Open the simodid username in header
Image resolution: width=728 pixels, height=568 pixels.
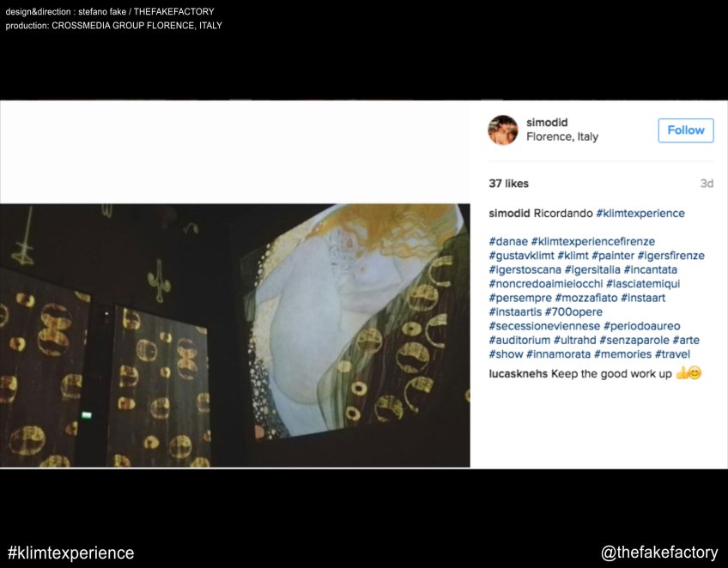(547, 123)
